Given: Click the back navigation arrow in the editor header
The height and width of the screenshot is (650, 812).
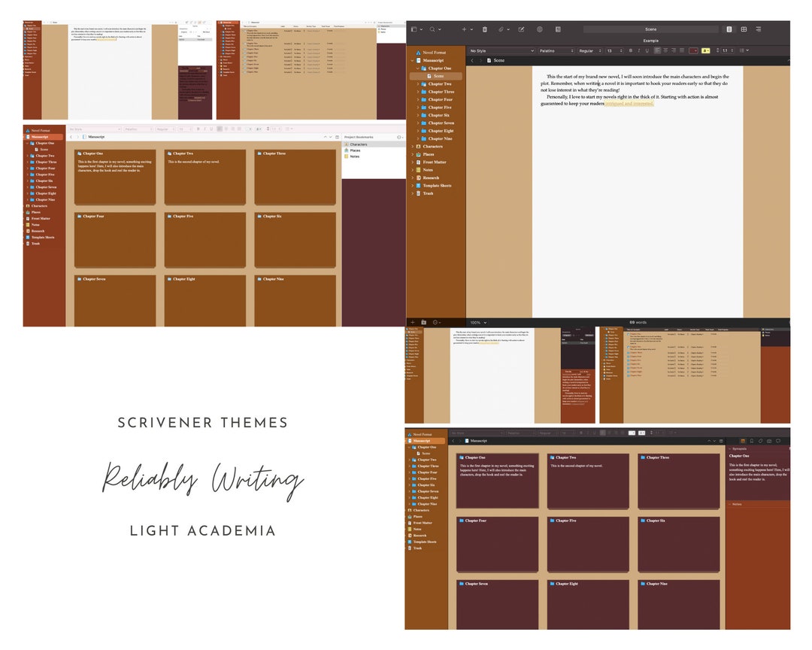Looking at the screenshot, I should click(x=472, y=60).
